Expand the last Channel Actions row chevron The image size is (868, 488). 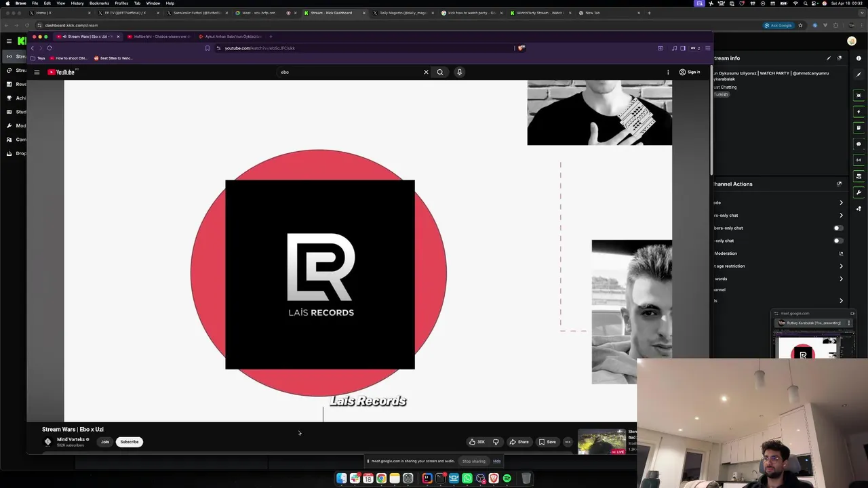pyautogui.click(x=841, y=301)
